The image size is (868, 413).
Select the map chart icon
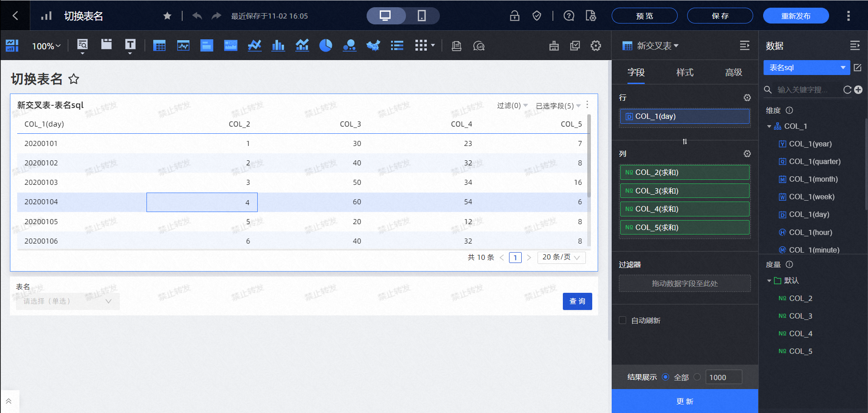coord(373,46)
